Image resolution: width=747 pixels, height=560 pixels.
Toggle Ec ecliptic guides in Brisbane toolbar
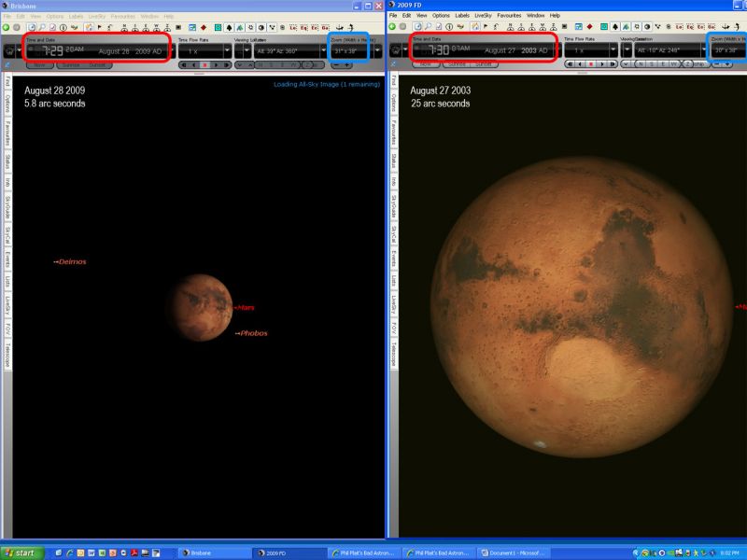pyautogui.click(x=315, y=28)
